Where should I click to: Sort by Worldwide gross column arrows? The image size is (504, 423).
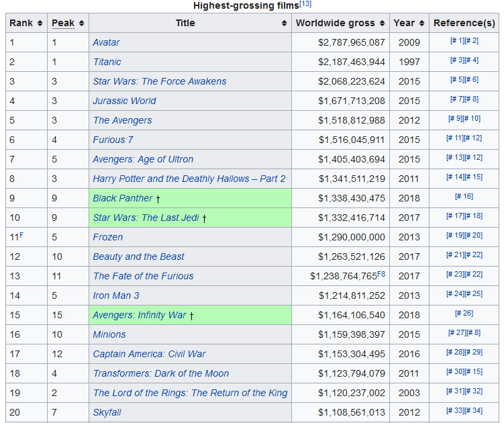coord(382,23)
